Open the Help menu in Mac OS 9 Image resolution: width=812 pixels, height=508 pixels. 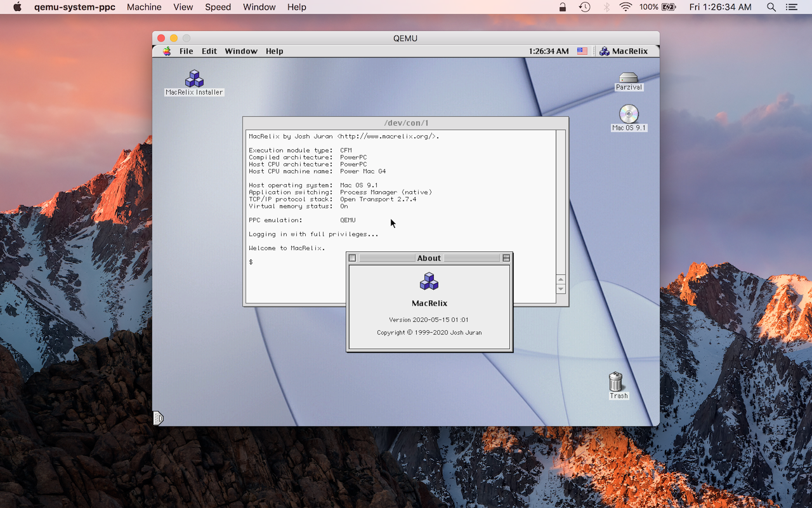(275, 51)
